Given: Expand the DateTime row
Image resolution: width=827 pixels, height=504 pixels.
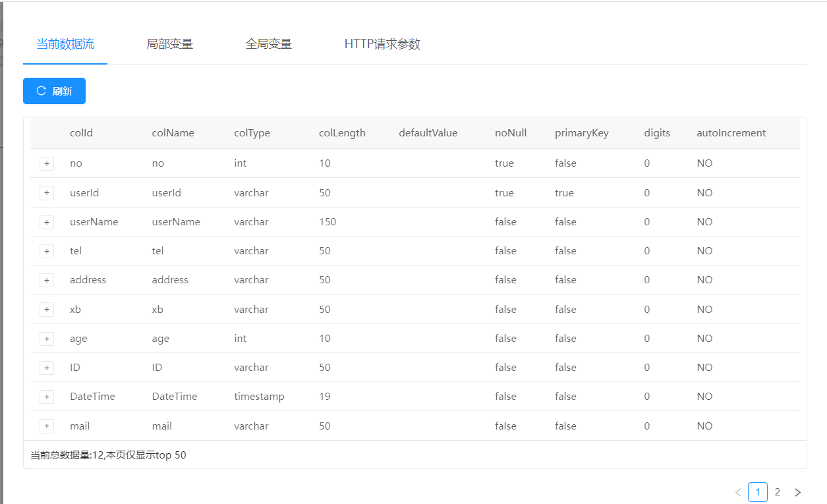Looking at the screenshot, I should point(47,397).
